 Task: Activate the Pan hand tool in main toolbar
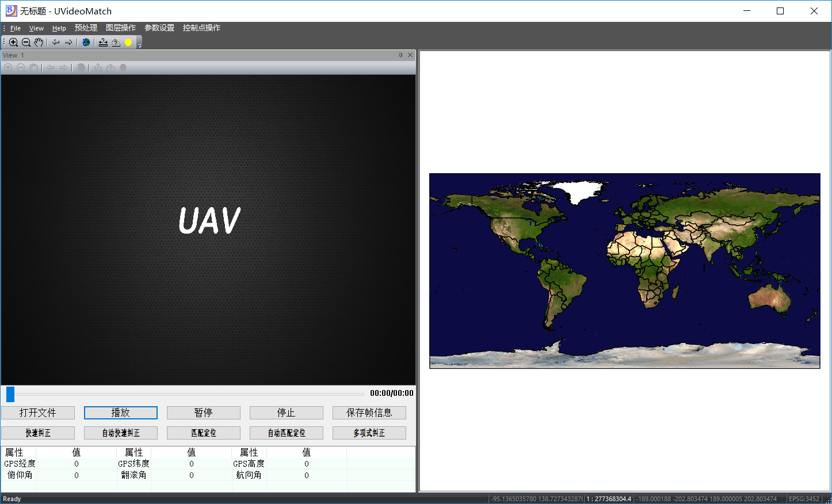[39, 42]
